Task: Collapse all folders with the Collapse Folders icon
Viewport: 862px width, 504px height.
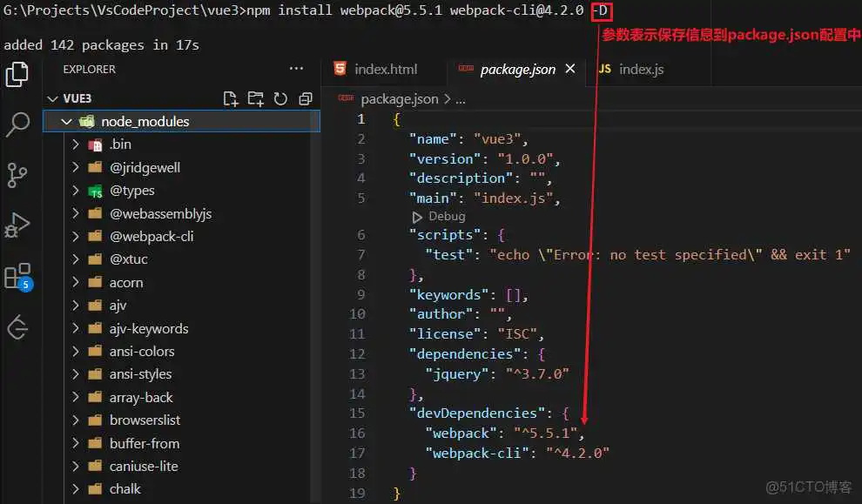Action: coord(305,98)
